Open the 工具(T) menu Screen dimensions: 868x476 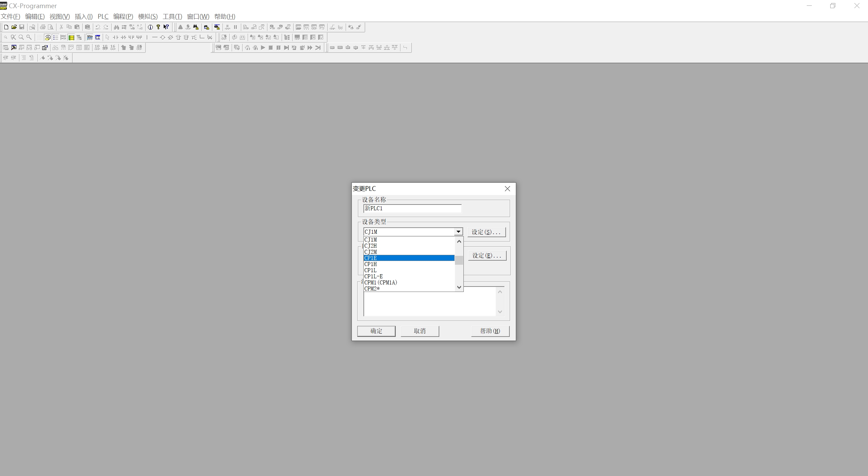[172, 16]
